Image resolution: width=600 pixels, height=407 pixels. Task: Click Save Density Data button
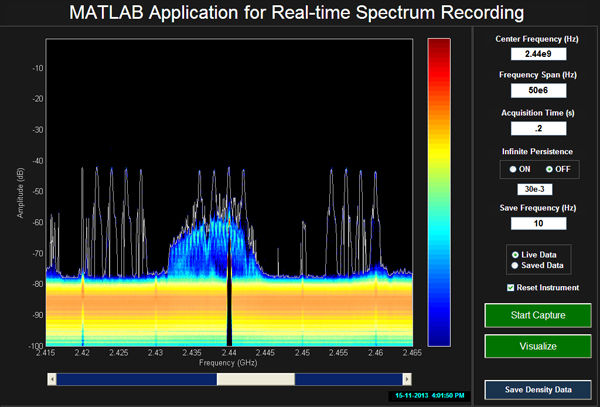coord(538,390)
